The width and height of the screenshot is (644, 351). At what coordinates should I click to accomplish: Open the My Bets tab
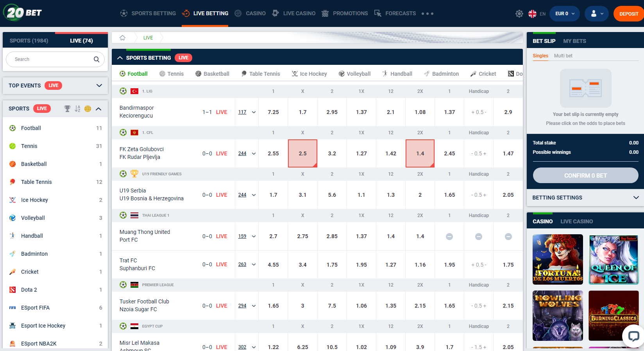(574, 41)
